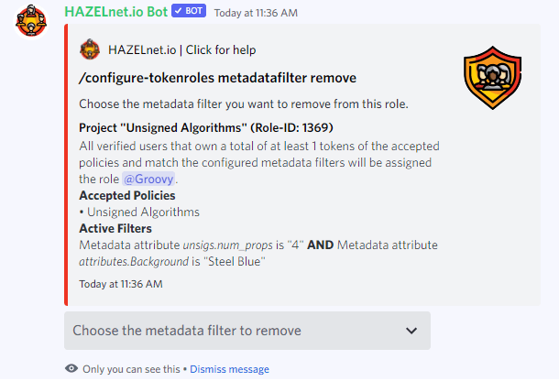
Task: Click the @Groovy role mention
Action: pyautogui.click(x=149, y=179)
